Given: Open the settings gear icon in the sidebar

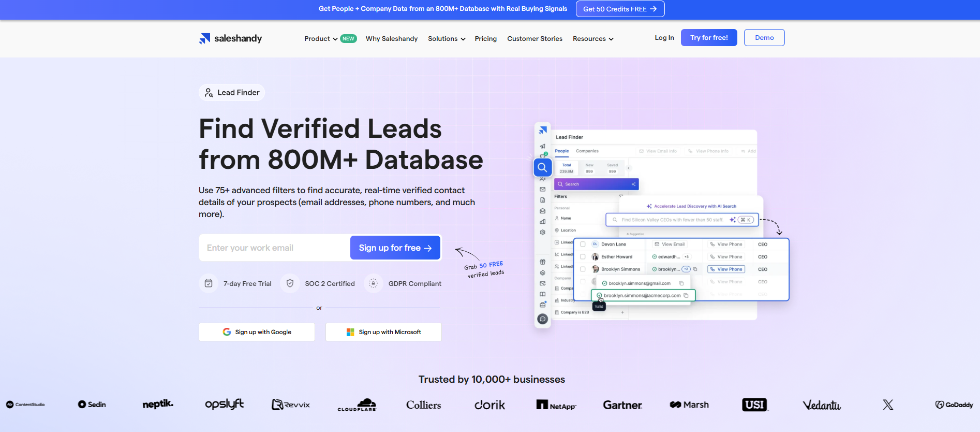Looking at the screenshot, I should click(542, 233).
